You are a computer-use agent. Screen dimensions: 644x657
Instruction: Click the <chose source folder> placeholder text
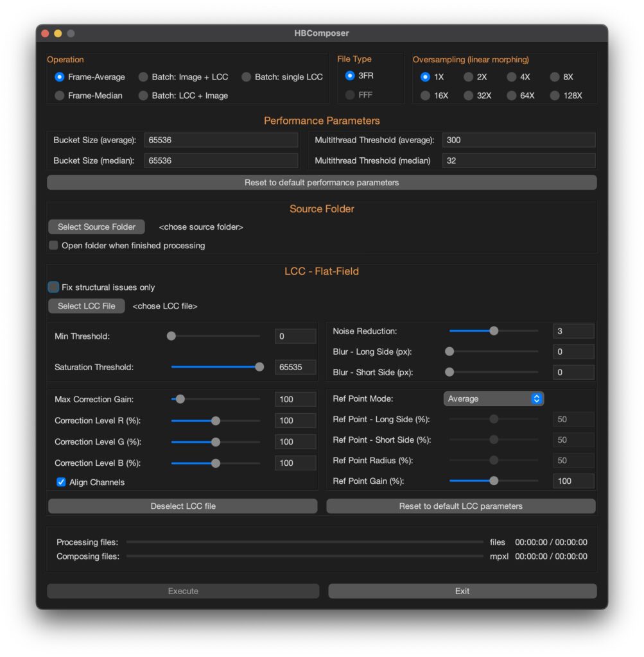201,226
